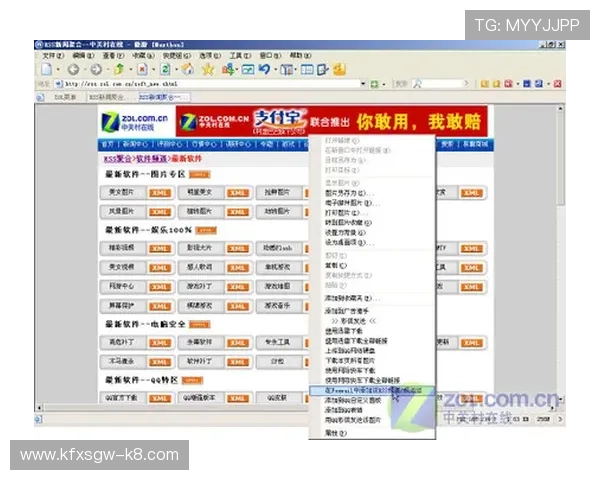This screenshot has height=480, width=600.
Task: Click the page icon left of the tab strip
Action: coord(40,97)
